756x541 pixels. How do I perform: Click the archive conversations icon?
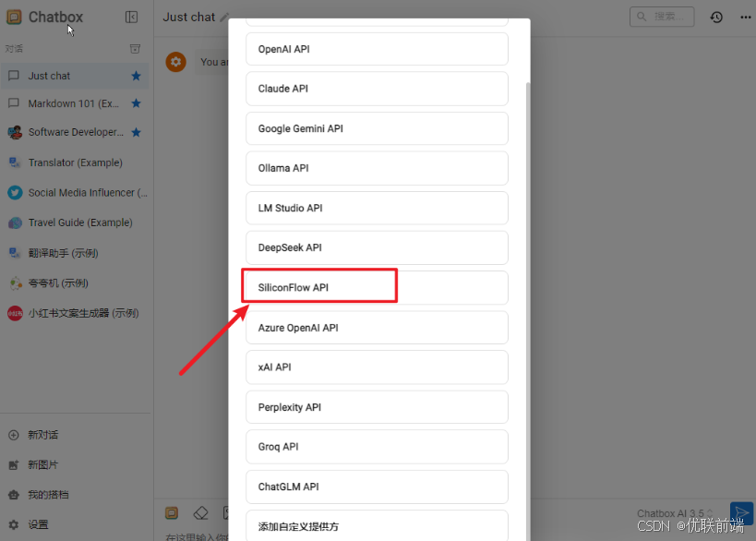[135, 48]
